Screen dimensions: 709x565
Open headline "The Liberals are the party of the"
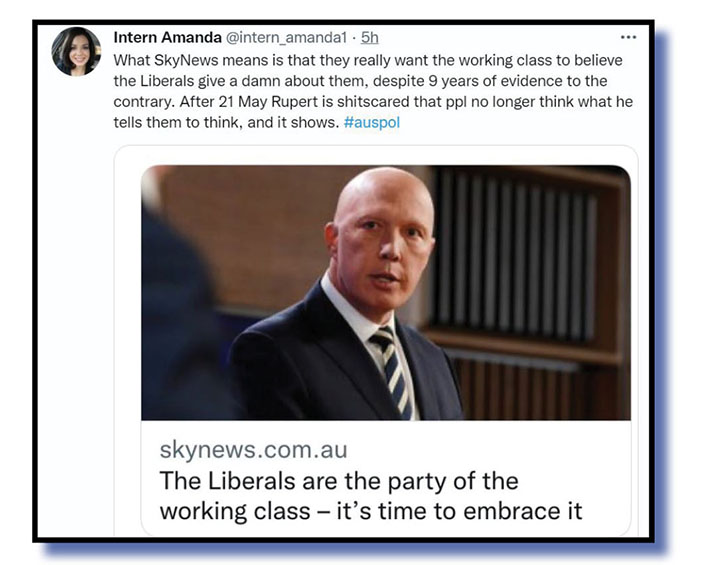[x=339, y=480]
